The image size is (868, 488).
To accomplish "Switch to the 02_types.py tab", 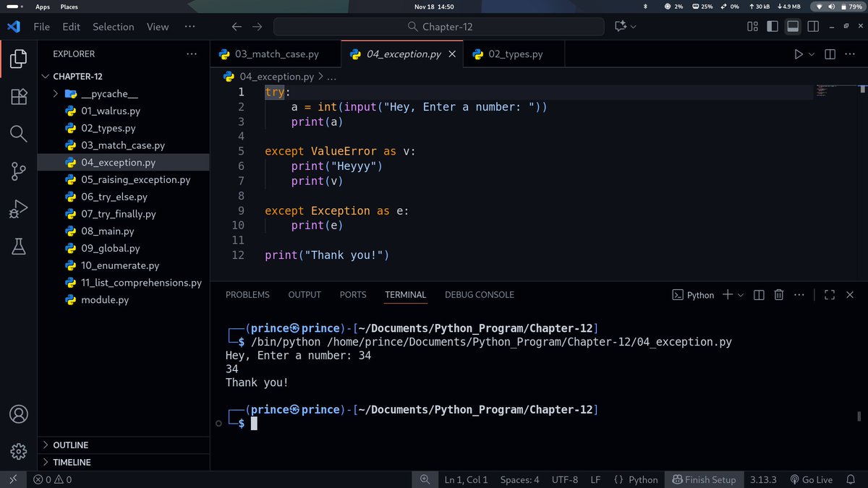I will (x=515, y=54).
